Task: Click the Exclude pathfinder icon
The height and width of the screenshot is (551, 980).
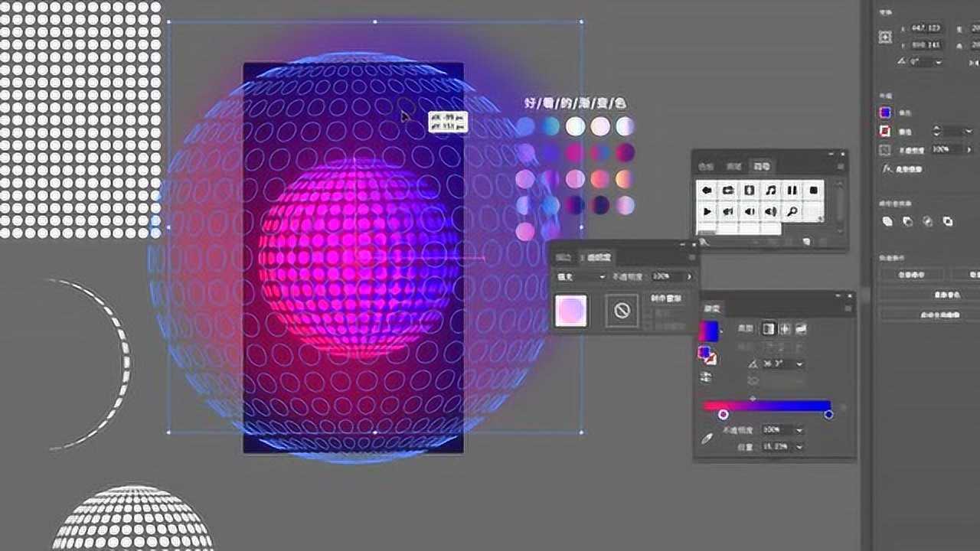Action: 947,221
